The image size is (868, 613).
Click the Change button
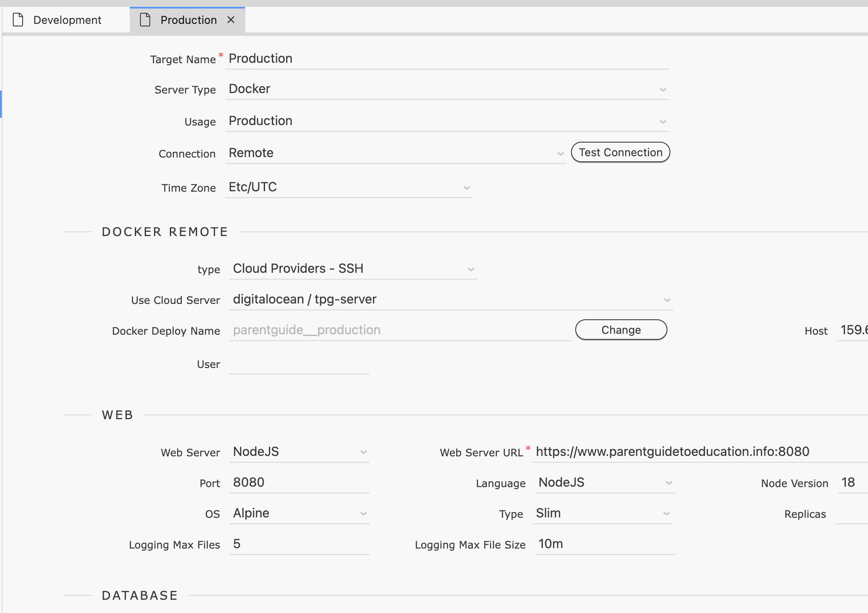(621, 330)
